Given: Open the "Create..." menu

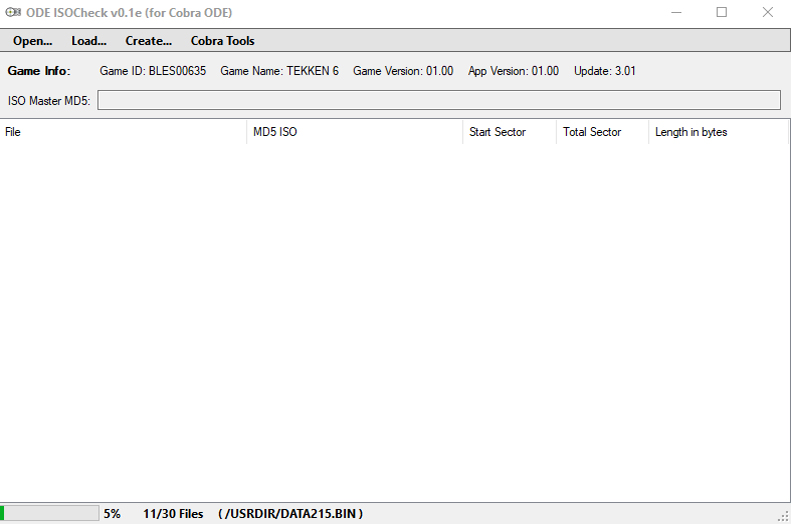Looking at the screenshot, I should (x=148, y=41).
